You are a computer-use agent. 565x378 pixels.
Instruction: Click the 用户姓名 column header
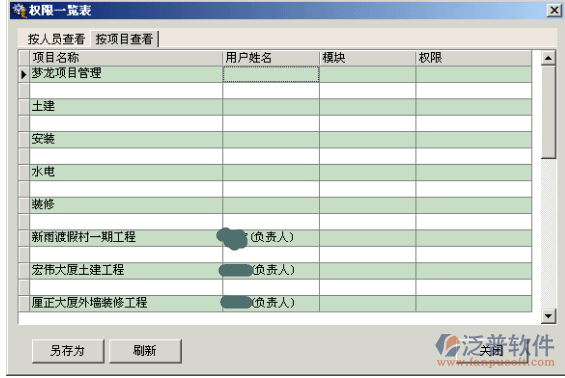click(x=271, y=58)
